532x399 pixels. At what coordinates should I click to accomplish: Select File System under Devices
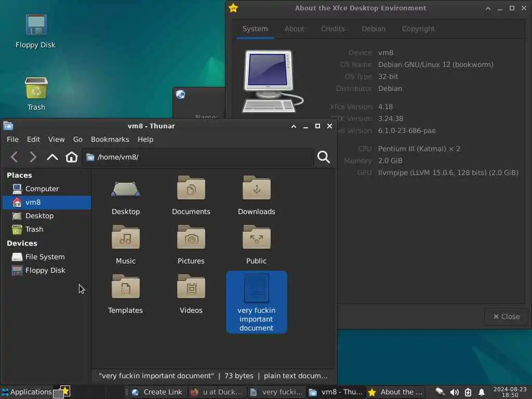click(x=47, y=257)
